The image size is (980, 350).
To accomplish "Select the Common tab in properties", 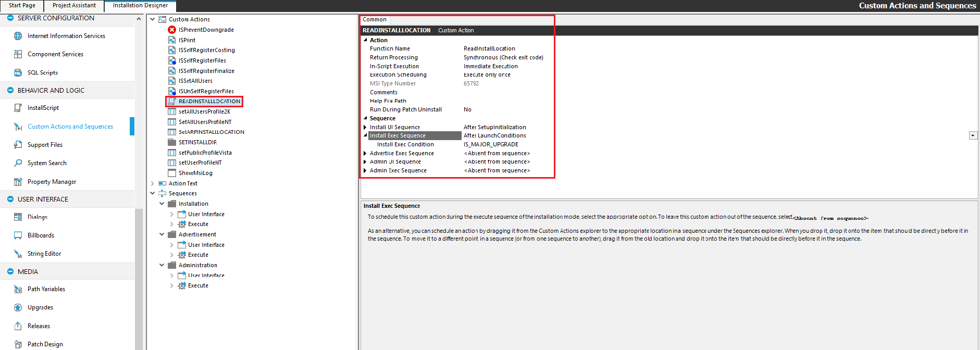I will [375, 19].
